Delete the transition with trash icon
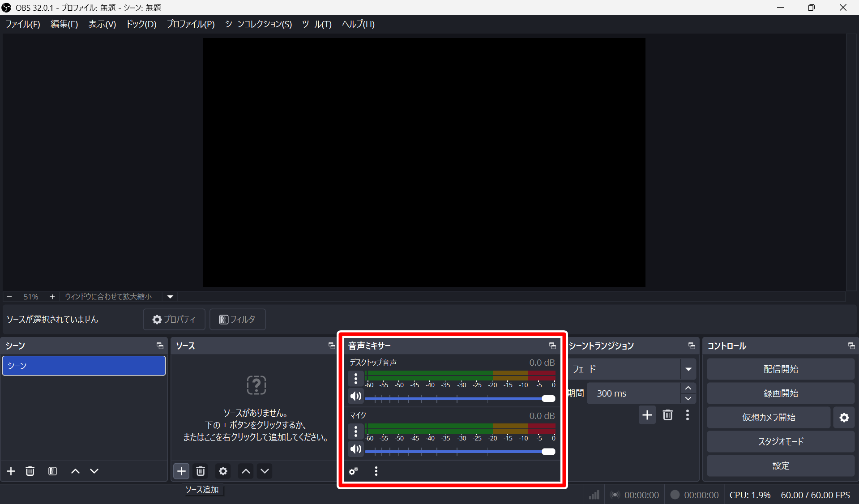 pyautogui.click(x=667, y=415)
